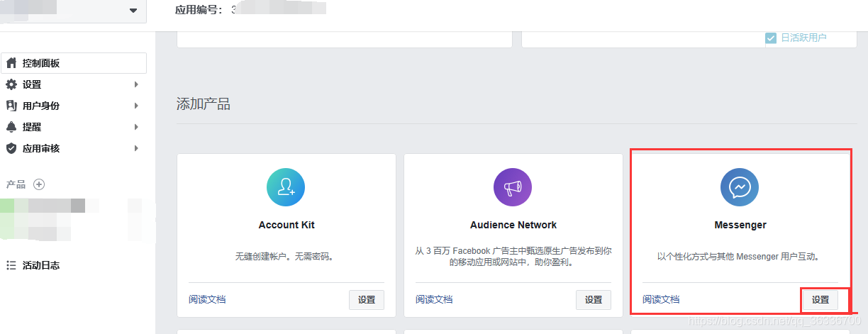Open the 应用审核 sidebar item
Image resolution: width=868 pixels, height=334 pixels.
pyautogui.click(x=74, y=148)
